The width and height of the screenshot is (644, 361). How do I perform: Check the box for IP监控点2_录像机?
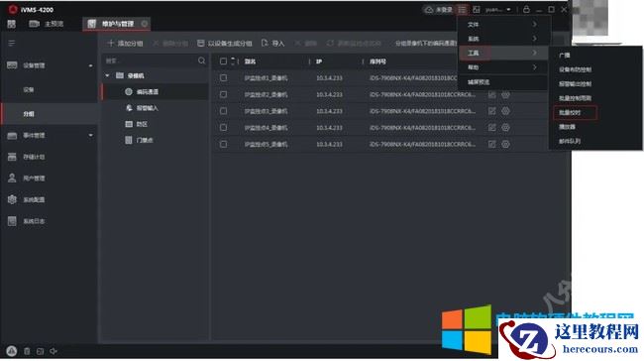[223, 94]
